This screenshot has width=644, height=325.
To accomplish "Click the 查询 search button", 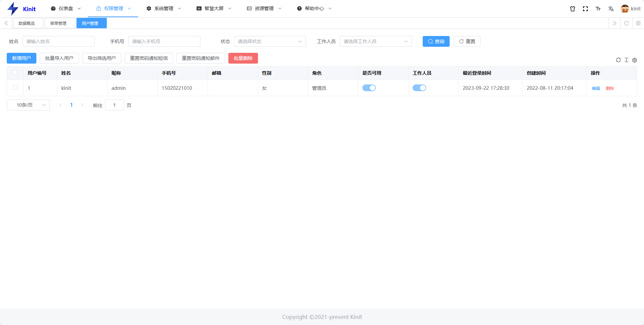I will (x=436, y=41).
